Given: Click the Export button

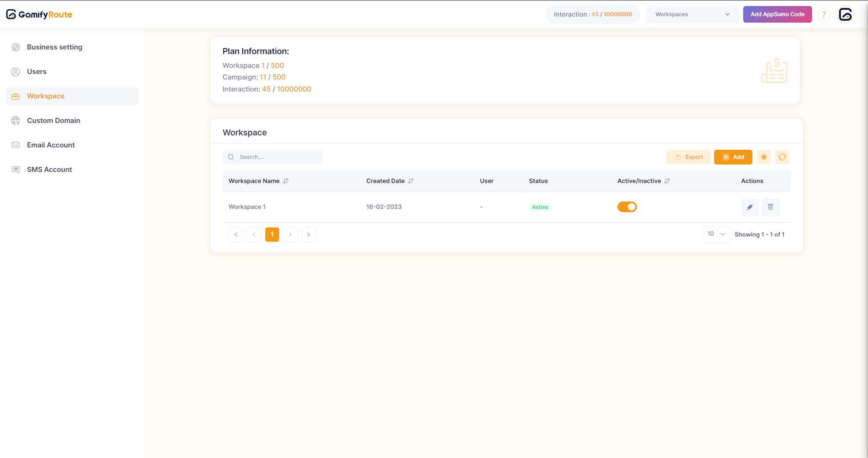Looking at the screenshot, I should click(689, 157).
